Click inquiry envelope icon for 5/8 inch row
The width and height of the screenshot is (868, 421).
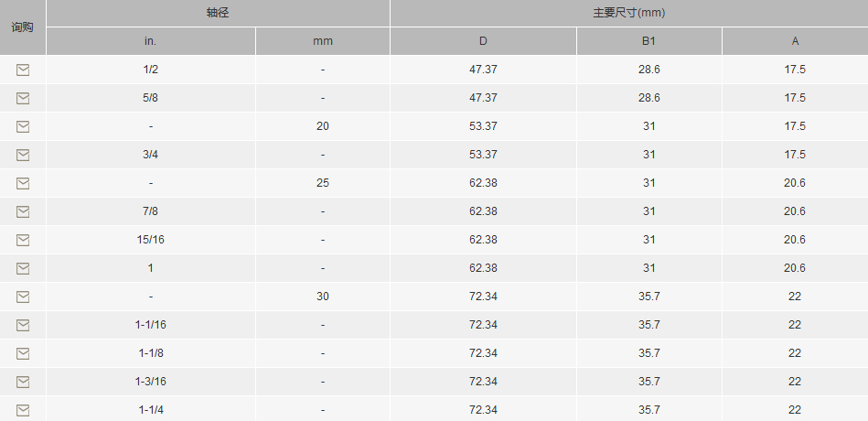pyautogui.click(x=23, y=99)
